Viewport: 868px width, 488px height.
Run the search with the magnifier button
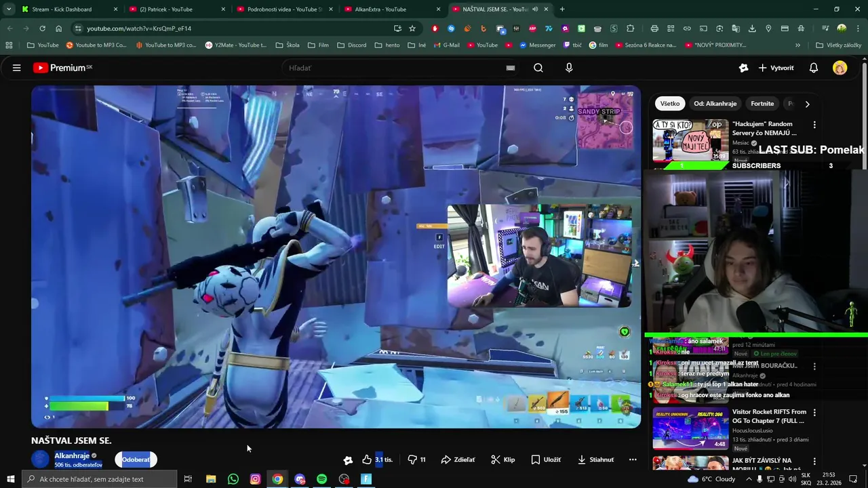(538, 68)
